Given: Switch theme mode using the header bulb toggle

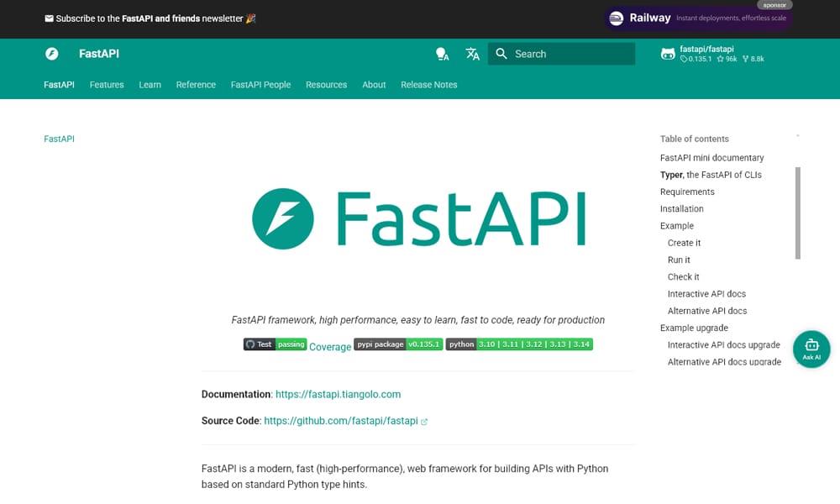Looking at the screenshot, I should (x=442, y=54).
